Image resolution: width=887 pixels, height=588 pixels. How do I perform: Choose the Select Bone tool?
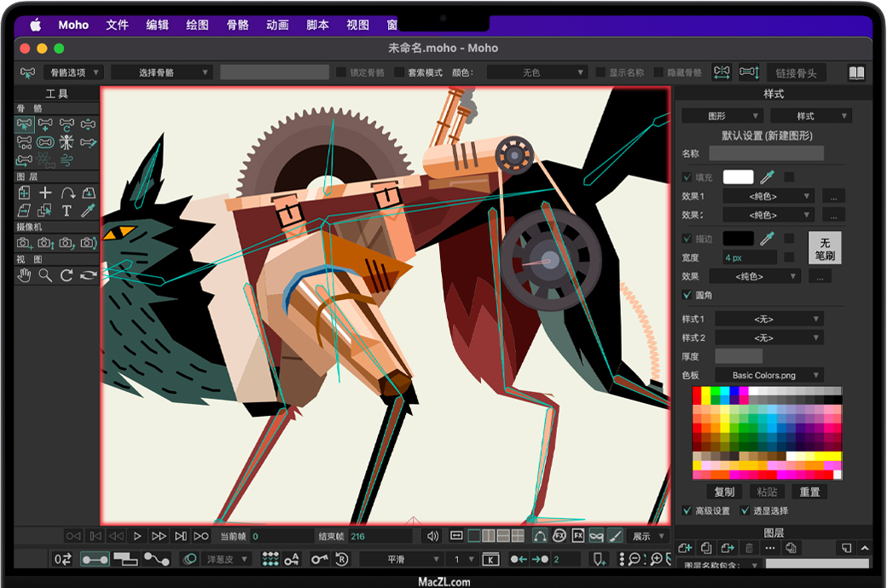(25, 124)
